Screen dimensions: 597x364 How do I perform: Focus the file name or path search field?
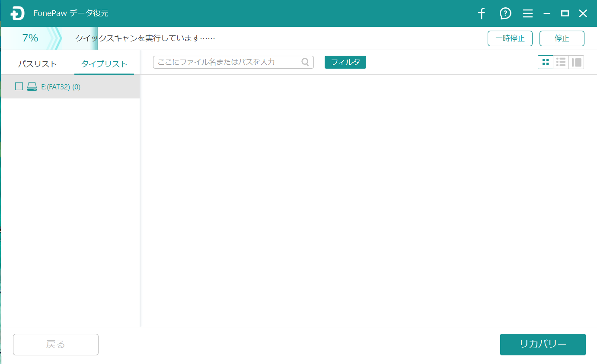pos(227,62)
